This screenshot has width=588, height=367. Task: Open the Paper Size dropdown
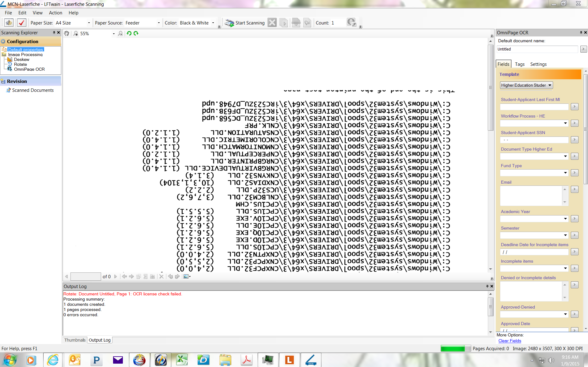click(x=89, y=23)
